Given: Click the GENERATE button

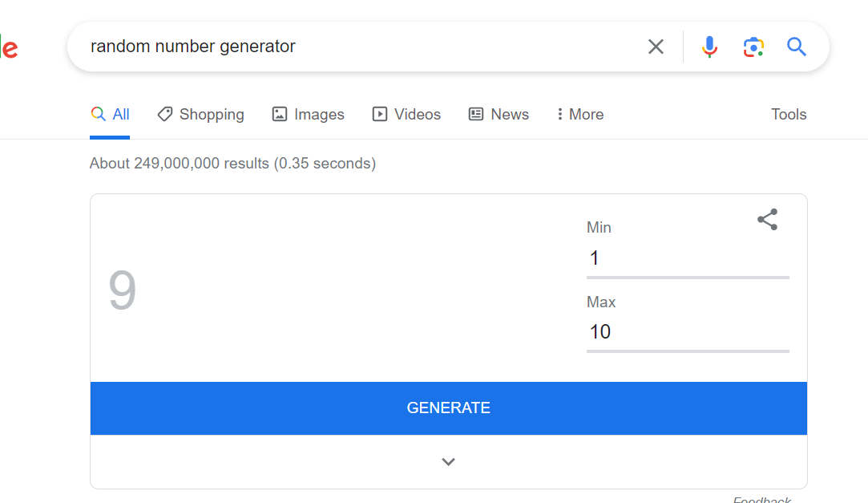Looking at the screenshot, I should point(448,408).
